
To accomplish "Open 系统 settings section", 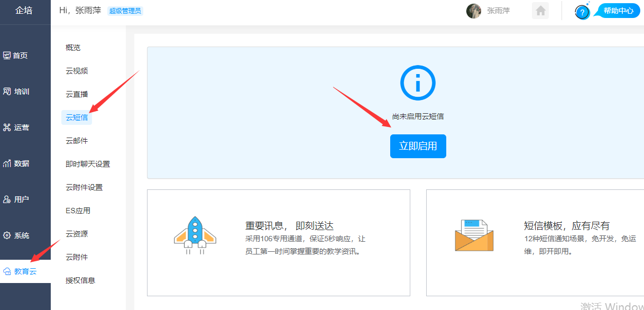I will point(16,235).
